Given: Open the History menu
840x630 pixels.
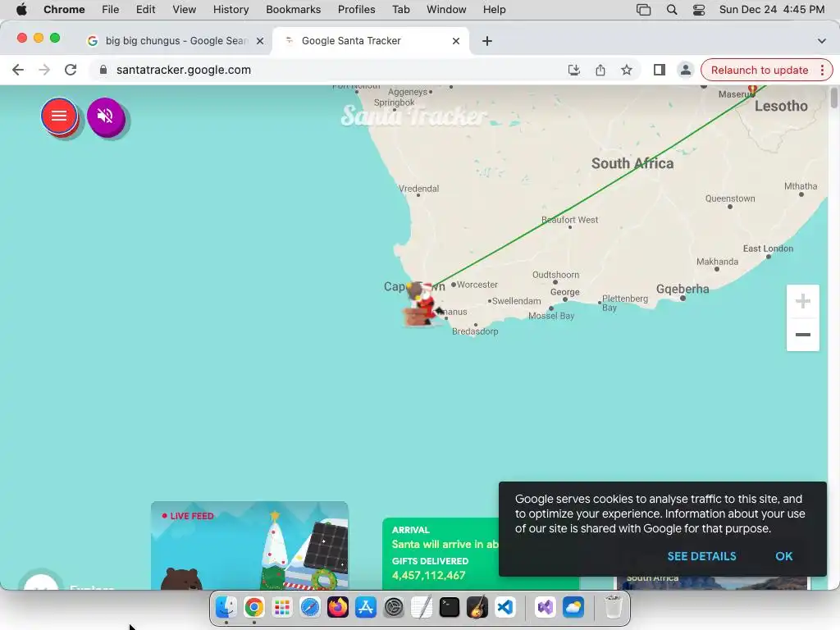Looking at the screenshot, I should 231,10.
